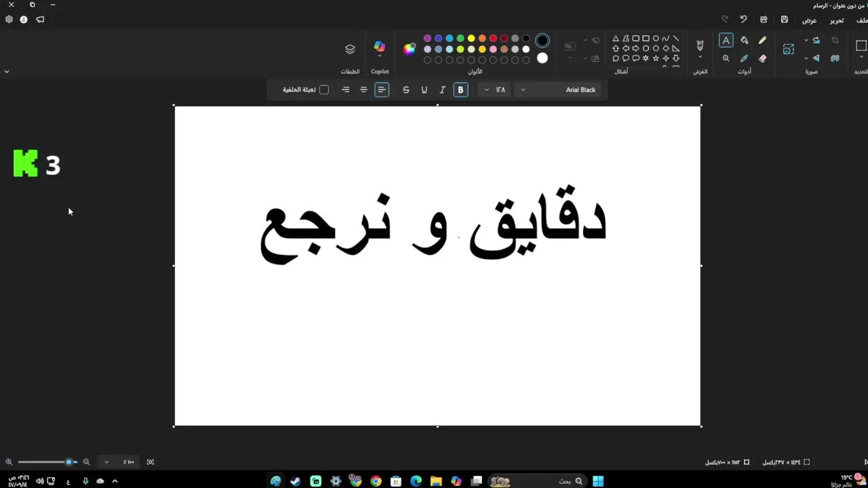The height and width of the screenshot is (488, 868).
Task: Click the fit to window button
Action: [x=151, y=462]
